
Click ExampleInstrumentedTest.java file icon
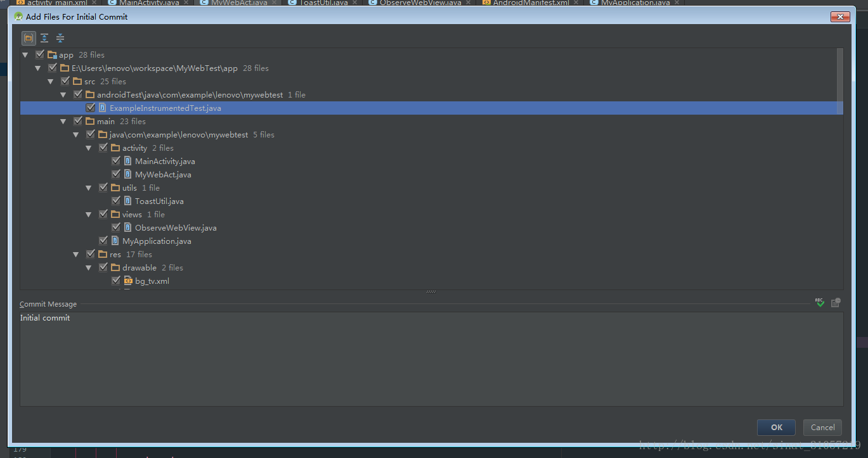tap(103, 108)
